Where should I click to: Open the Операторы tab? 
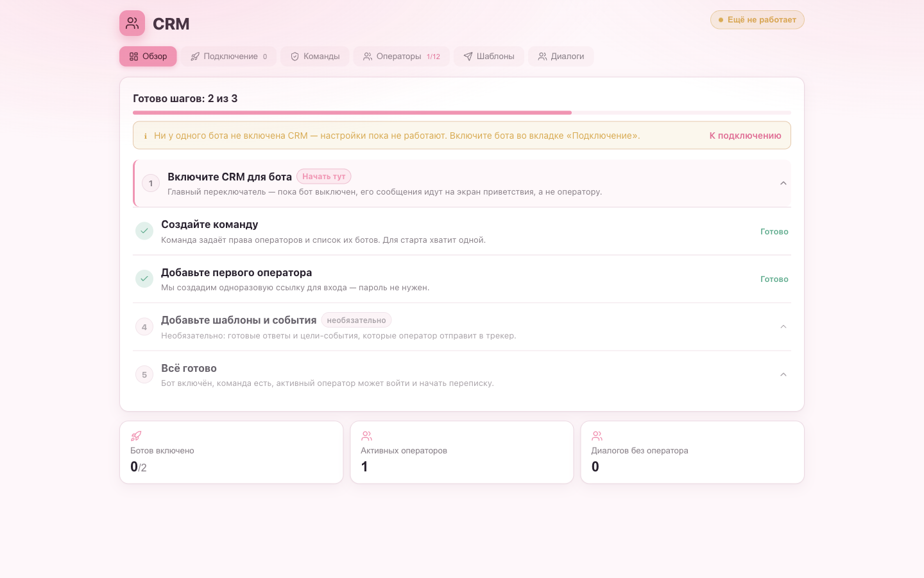click(x=402, y=57)
